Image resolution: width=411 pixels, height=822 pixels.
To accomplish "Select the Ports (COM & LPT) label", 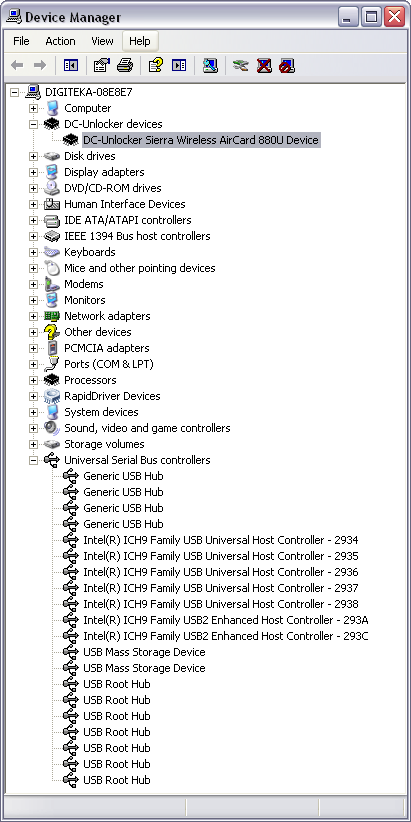I will click(x=109, y=364).
